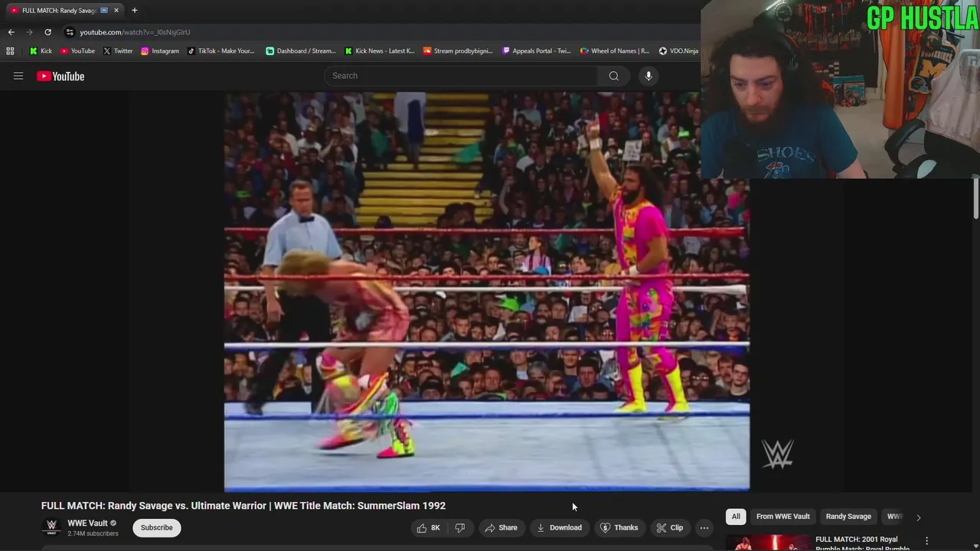The image size is (980, 551).
Task: Open the Instagram bookmark
Action: (159, 51)
